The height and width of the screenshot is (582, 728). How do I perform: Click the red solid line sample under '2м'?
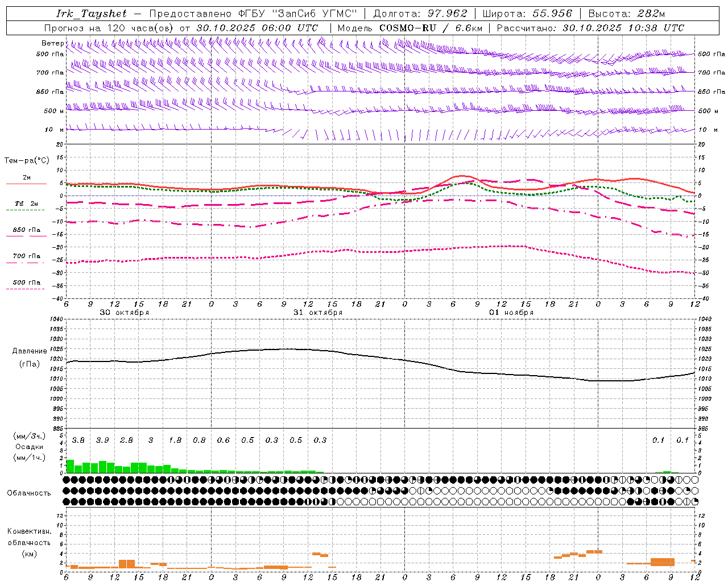[26, 184]
